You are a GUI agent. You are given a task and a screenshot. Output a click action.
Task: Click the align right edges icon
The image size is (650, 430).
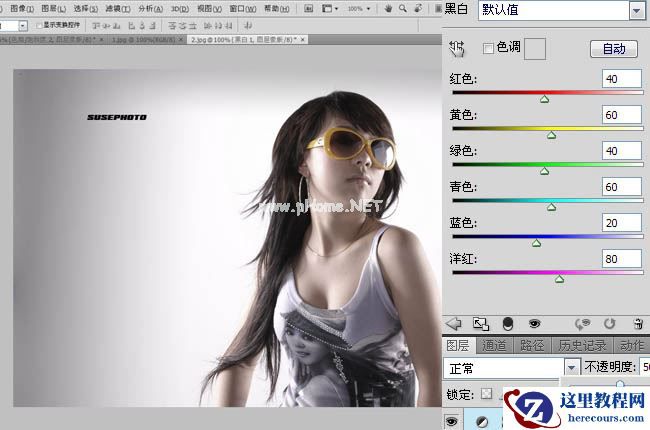tap(152, 26)
